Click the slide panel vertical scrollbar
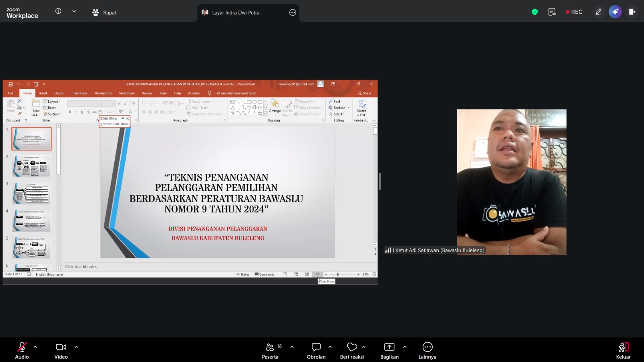The height and width of the screenshot is (362, 644). point(58,197)
